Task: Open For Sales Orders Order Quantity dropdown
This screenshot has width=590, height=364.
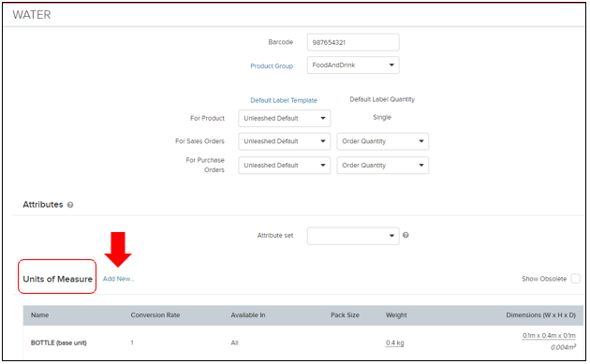Action: pyautogui.click(x=383, y=141)
